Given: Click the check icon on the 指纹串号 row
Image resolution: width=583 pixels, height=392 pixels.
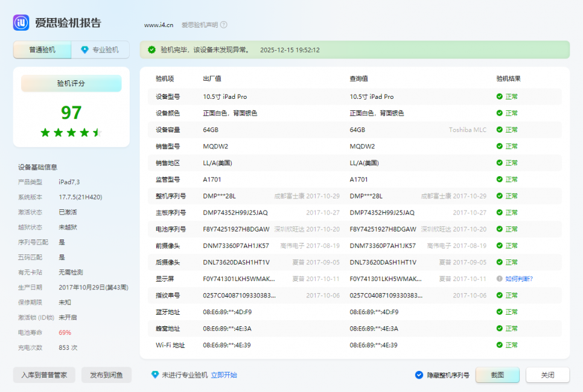Looking at the screenshot, I should [x=499, y=296].
